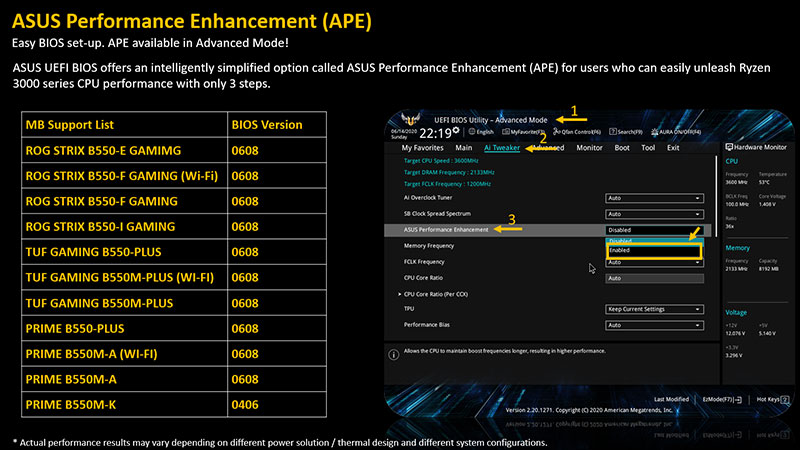Image resolution: width=800 pixels, height=450 pixels.
Task: Open the TPU Keep Current Settings dropdown
Action: coord(654,309)
